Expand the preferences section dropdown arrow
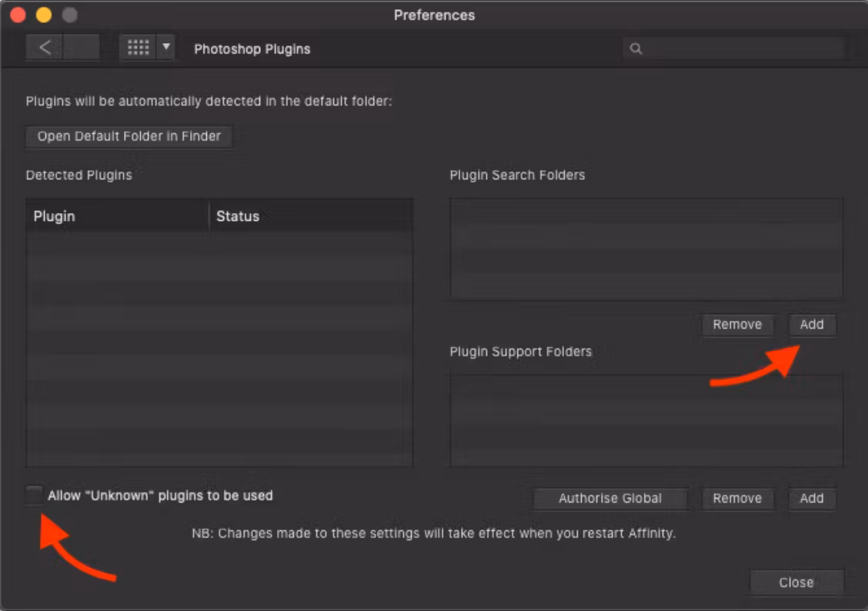The width and height of the screenshot is (868, 611). pos(166,48)
